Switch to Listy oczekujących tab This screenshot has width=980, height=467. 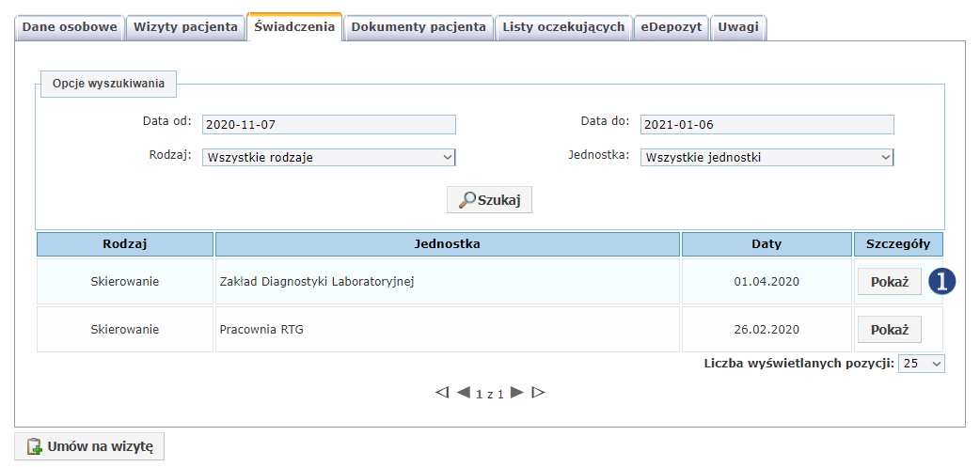(x=563, y=27)
